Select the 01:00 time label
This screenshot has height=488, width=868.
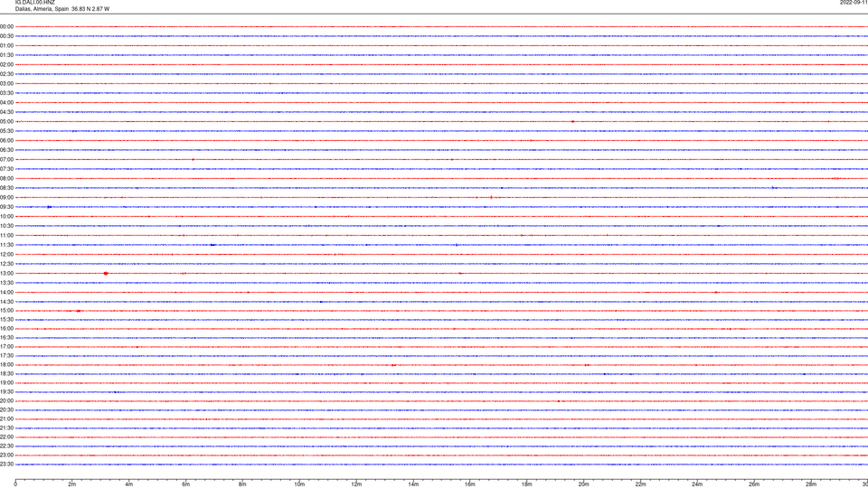[6, 45]
